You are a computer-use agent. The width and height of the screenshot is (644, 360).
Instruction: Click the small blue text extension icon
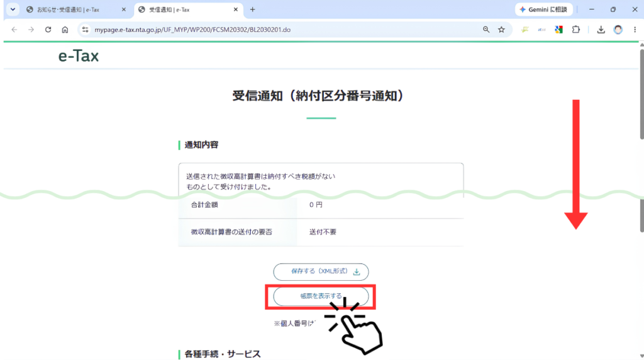(541, 30)
